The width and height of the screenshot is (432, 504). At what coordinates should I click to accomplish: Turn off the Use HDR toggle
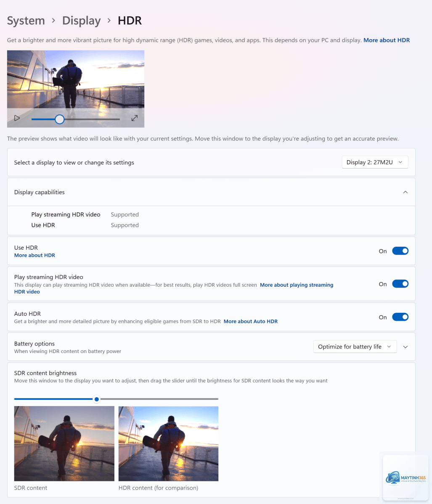coord(400,251)
